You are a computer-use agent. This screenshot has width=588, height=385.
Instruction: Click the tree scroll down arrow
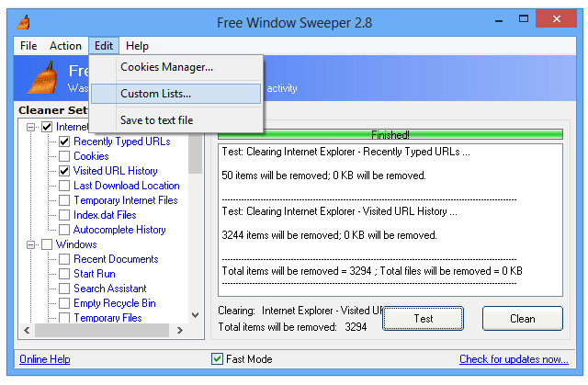196,315
